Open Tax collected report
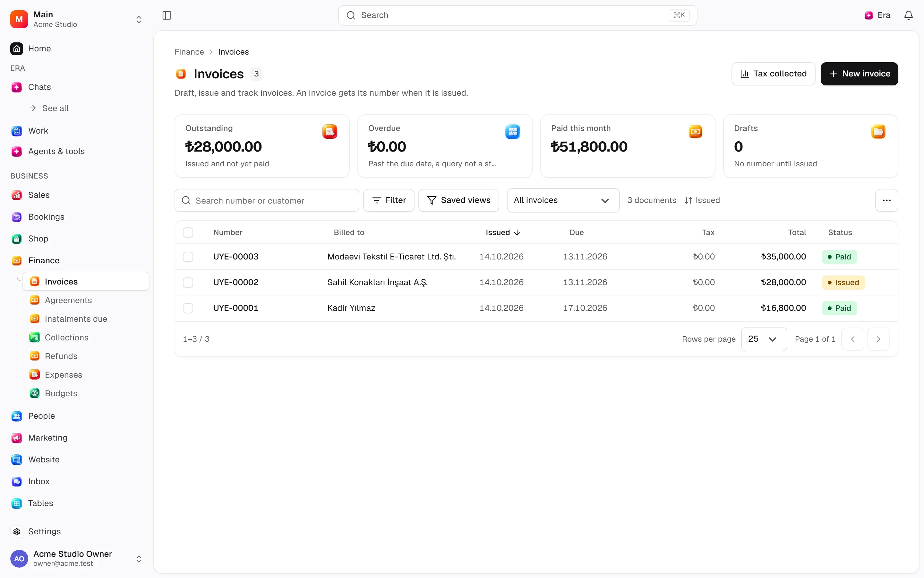 pos(773,74)
